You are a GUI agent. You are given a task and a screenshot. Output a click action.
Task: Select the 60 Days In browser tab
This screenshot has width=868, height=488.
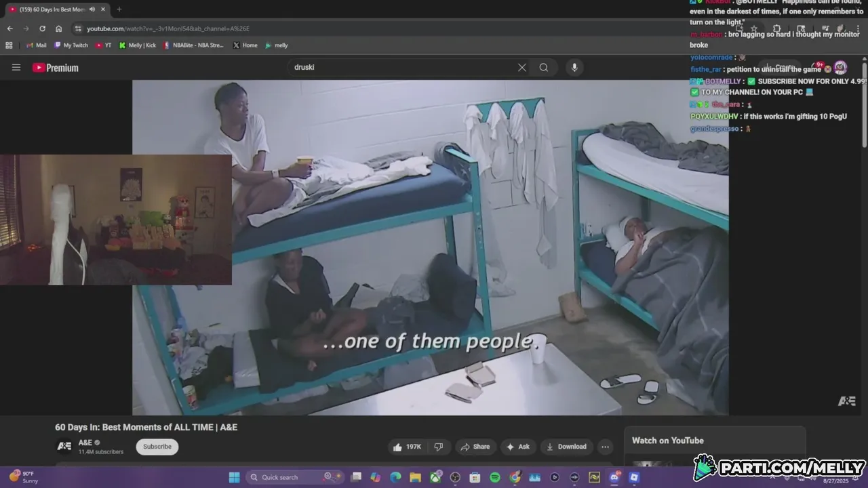click(58, 9)
